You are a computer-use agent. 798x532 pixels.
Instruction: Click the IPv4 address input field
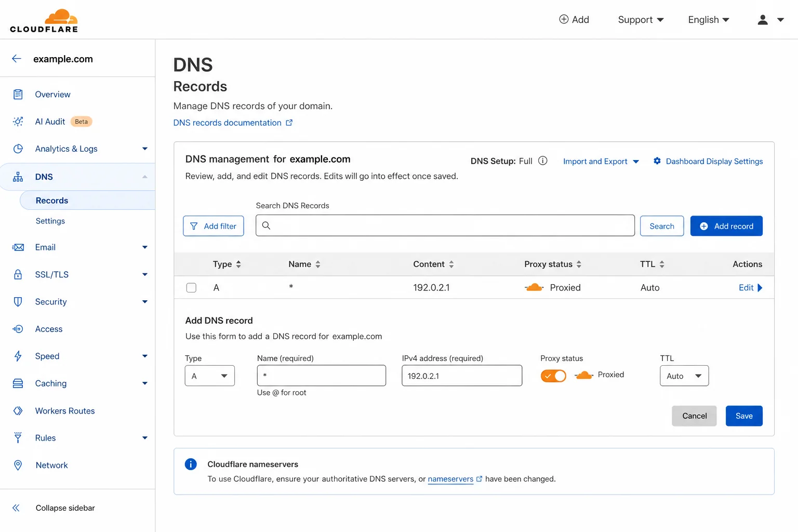click(462, 376)
